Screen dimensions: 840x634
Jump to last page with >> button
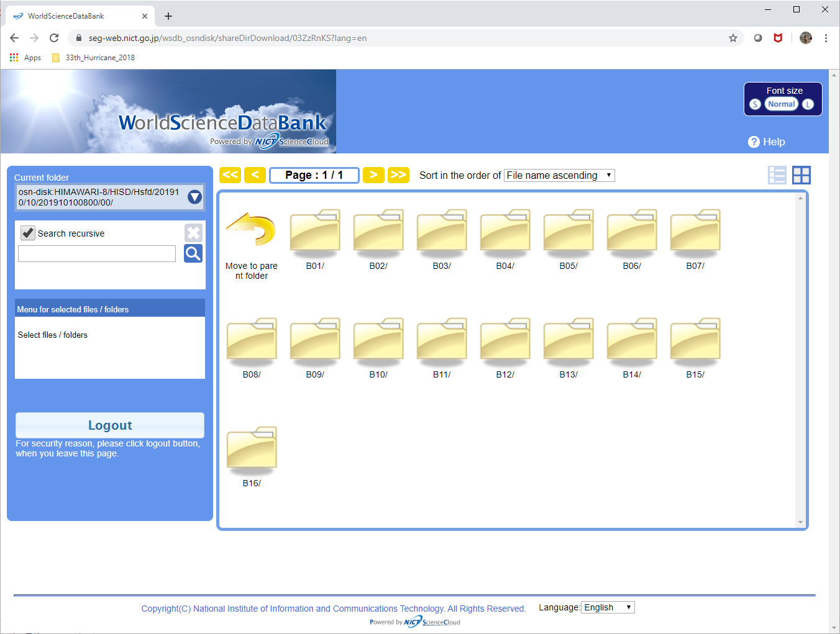pyautogui.click(x=398, y=175)
